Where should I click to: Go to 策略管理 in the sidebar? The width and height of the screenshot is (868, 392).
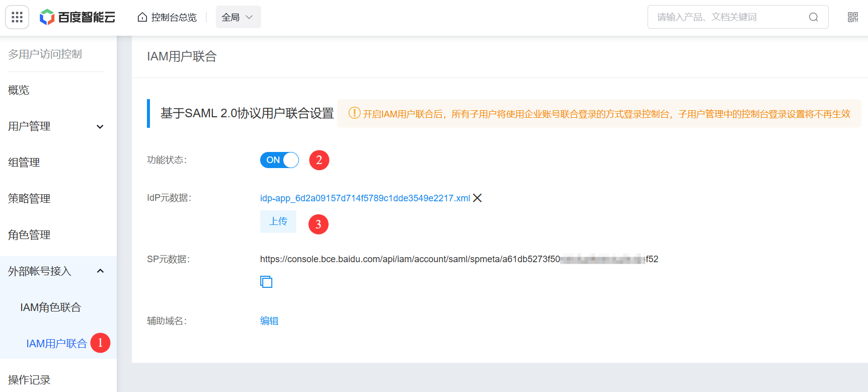[x=29, y=199]
